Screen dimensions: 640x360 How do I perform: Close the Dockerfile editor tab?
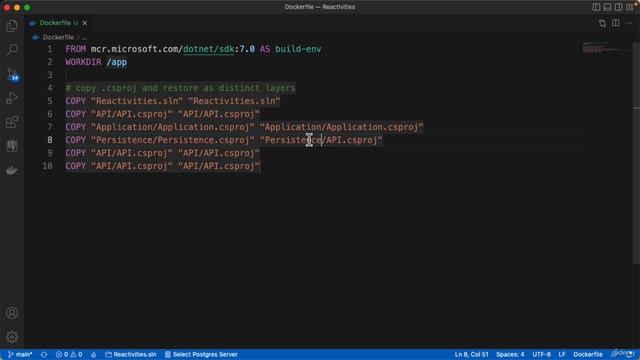84,23
